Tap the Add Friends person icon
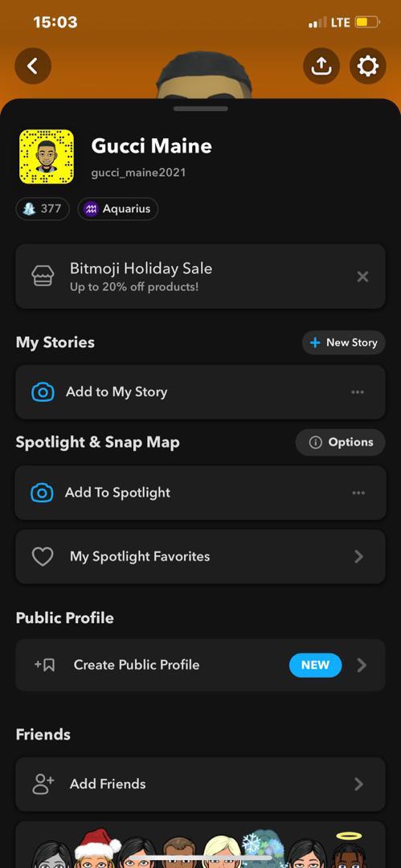Screen dimensions: 401x868 [x=43, y=784]
